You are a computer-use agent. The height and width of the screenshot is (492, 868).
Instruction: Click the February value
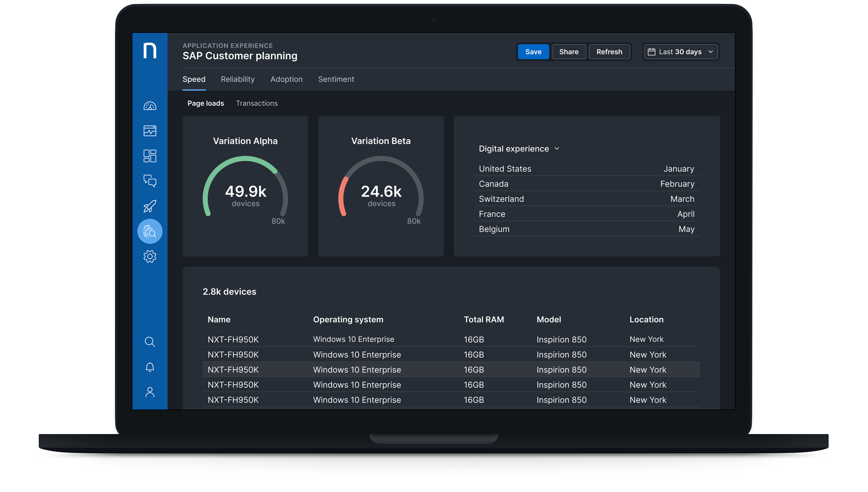[677, 184]
